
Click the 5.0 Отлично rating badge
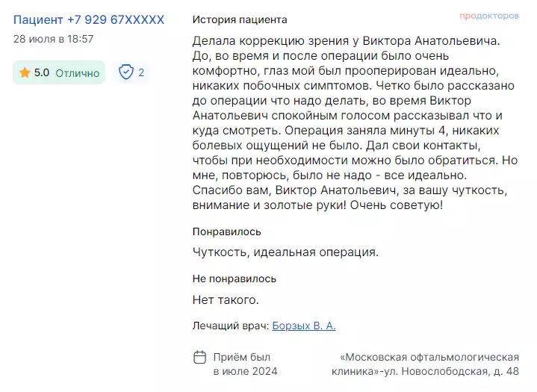pos(59,72)
